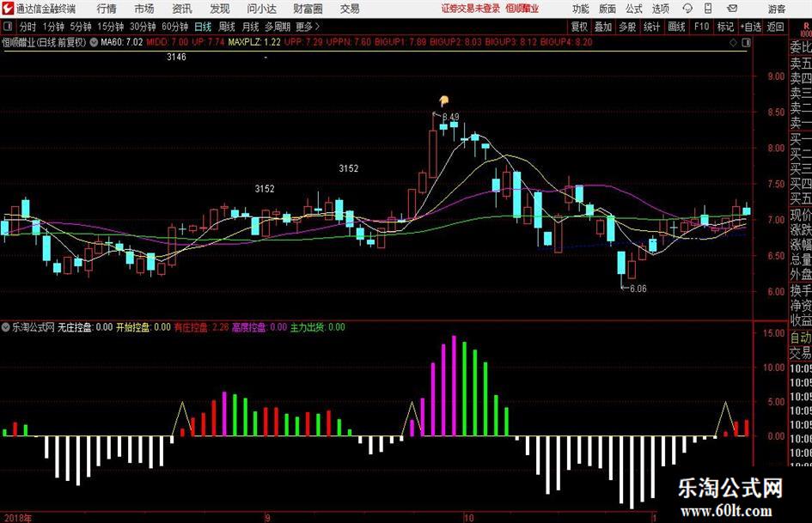Click the diamond icon at chart top-right

coord(733,42)
